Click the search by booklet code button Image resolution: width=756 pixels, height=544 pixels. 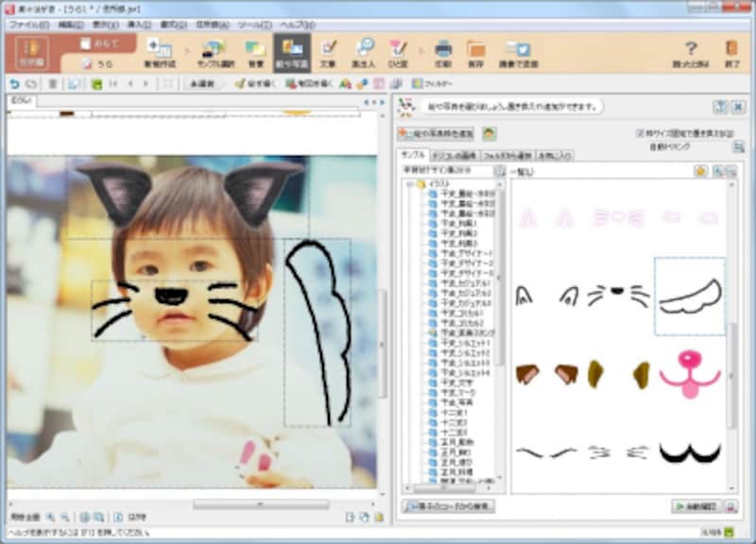pos(447,506)
